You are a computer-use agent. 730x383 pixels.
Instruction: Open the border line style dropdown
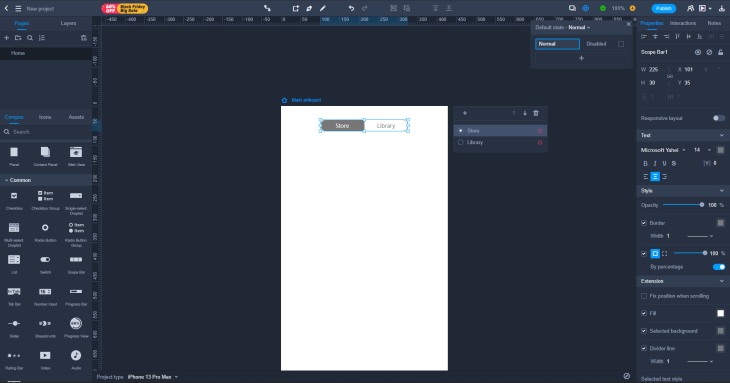coord(700,236)
